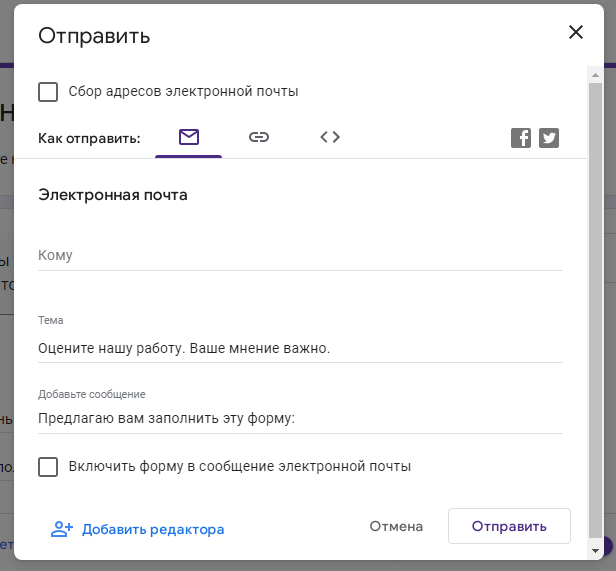The image size is (616, 571).
Task: Share the form via Twitter icon
Action: [x=549, y=138]
